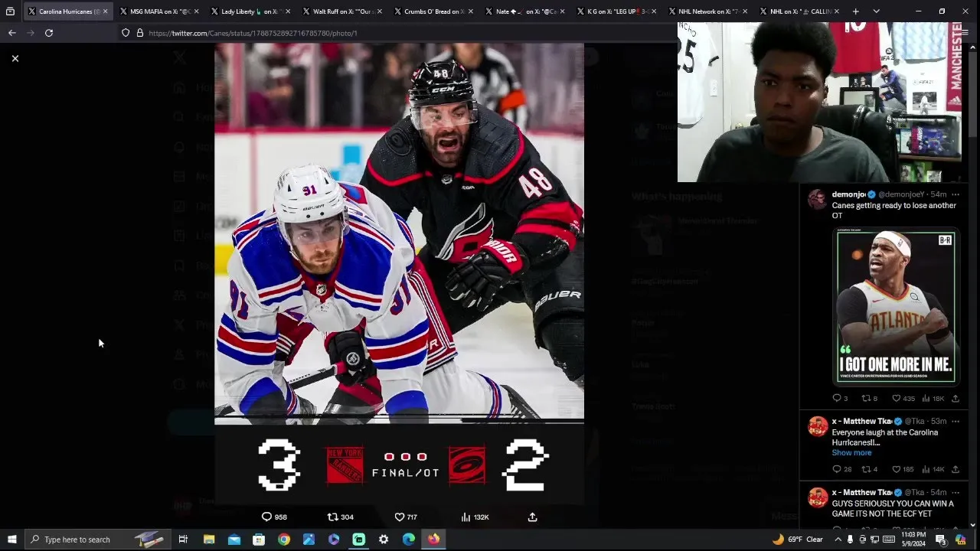Repost the photo with 304 reposts
Screen dimensions: 980x551
pyautogui.click(x=340, y=517)
